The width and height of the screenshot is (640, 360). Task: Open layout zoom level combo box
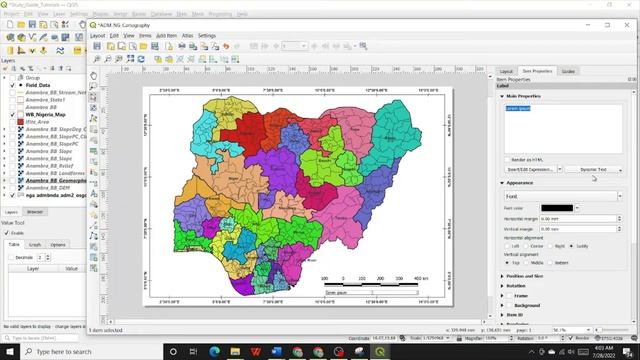click(x=572, y=330)
